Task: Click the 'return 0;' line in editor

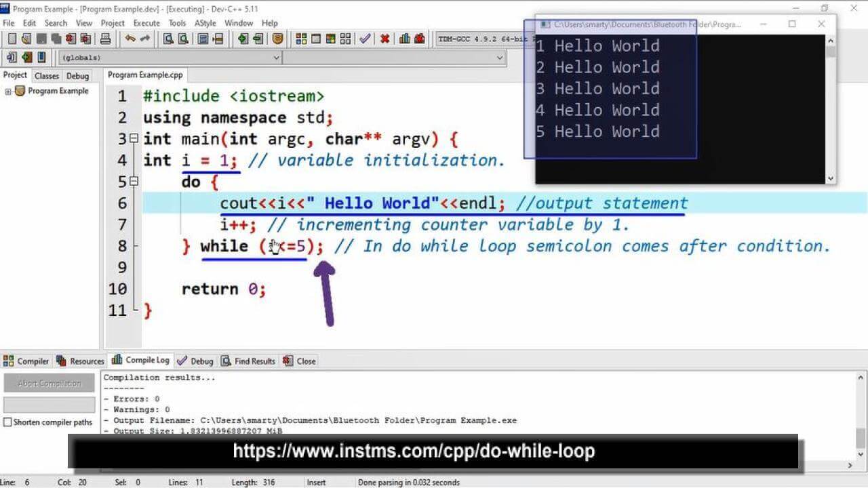Action: click(x=224, y=289)
